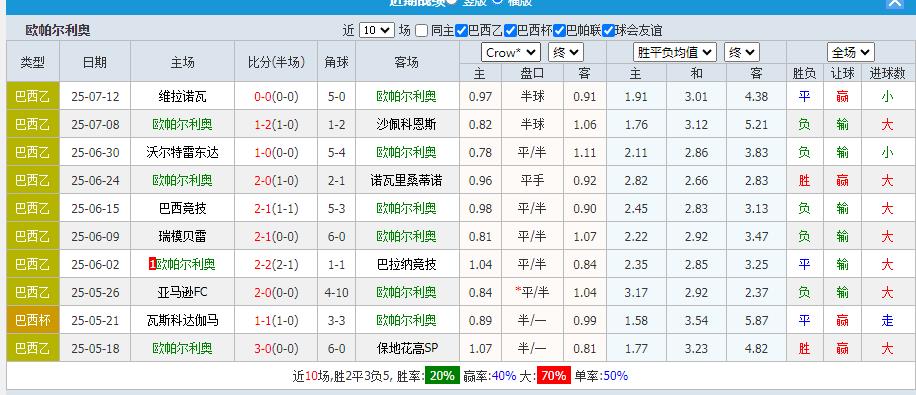Click the 1-1(1-0) score on 25-05-21
This screenshot has width=916, height=395.
[276, 320]
